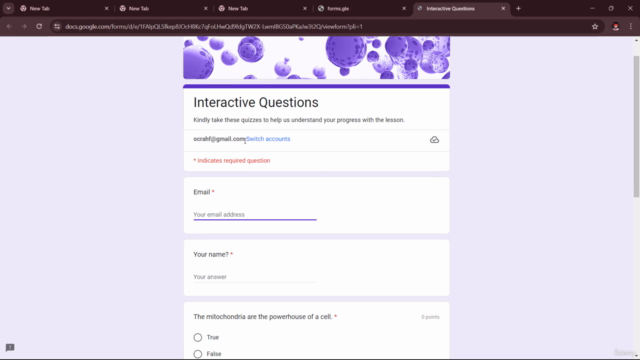Close the first New Tab
This screenshot has width=640, height=360.
[107, 8]
